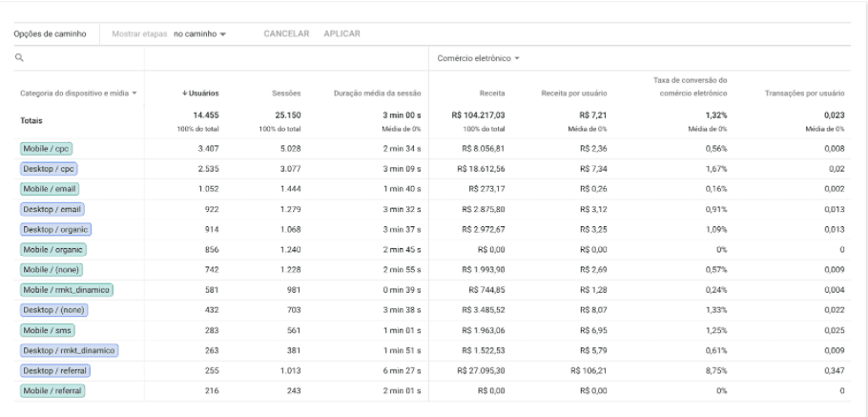
Task: Click the APLICAR button
Action: 341,34
